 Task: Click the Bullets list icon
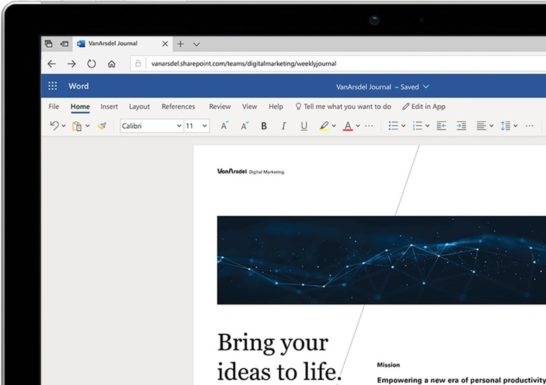tap(393, 126)
